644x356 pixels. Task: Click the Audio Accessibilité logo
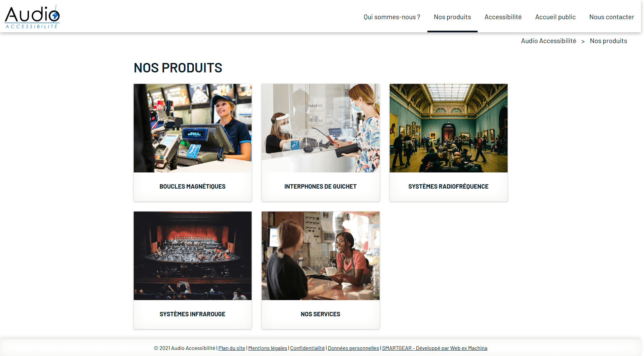[x=32, y=17]
